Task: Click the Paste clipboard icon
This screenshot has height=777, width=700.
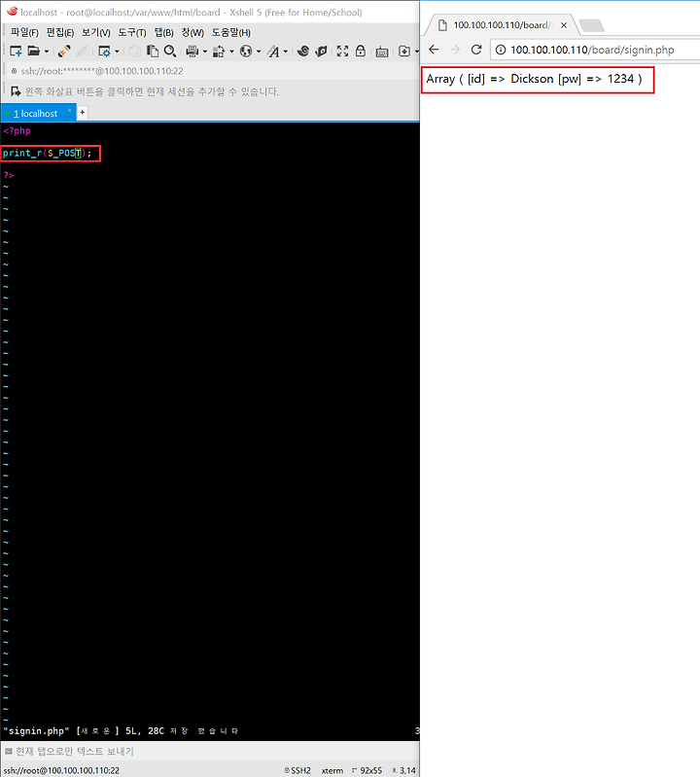Action: 152,51
